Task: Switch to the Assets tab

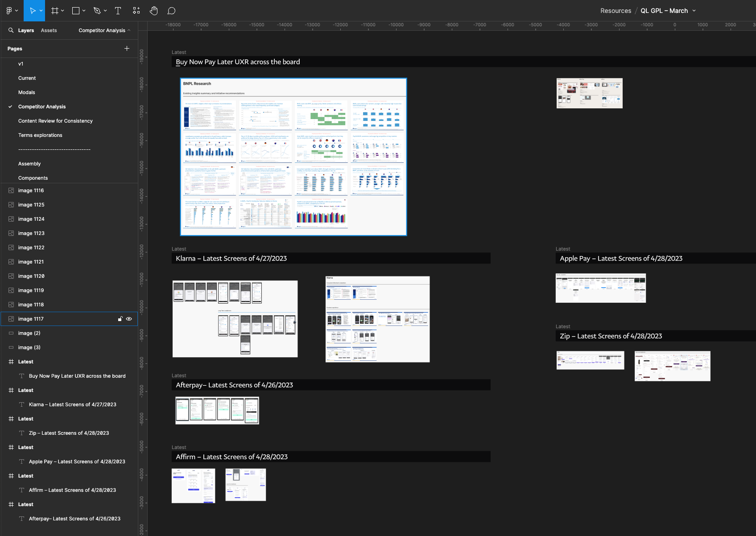Action: pyautogui.click(x=49, y=30)
